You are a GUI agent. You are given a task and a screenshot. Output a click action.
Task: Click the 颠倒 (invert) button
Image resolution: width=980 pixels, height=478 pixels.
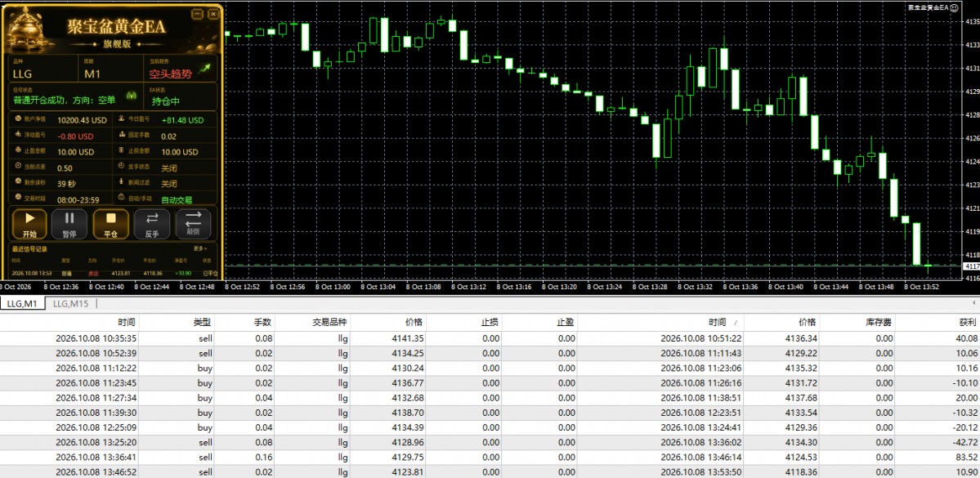(193, 224)
